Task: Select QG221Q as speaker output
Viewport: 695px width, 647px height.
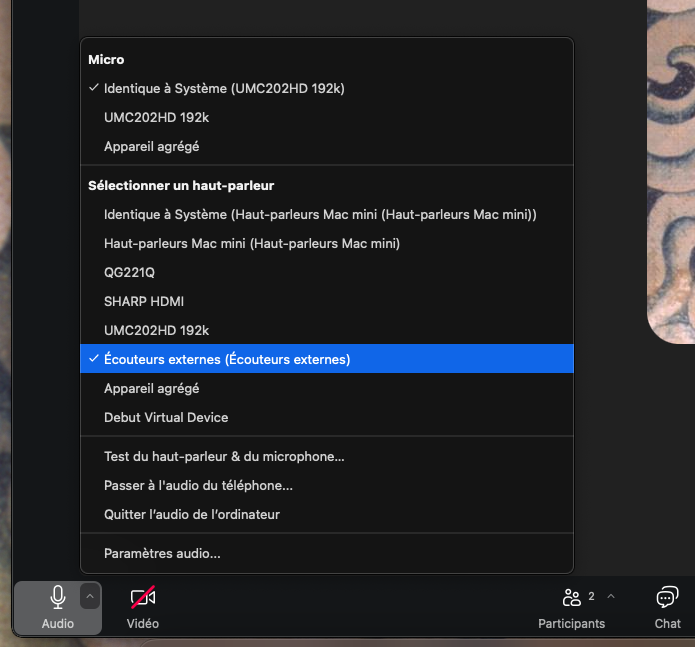Action: [x=129, y=272]
